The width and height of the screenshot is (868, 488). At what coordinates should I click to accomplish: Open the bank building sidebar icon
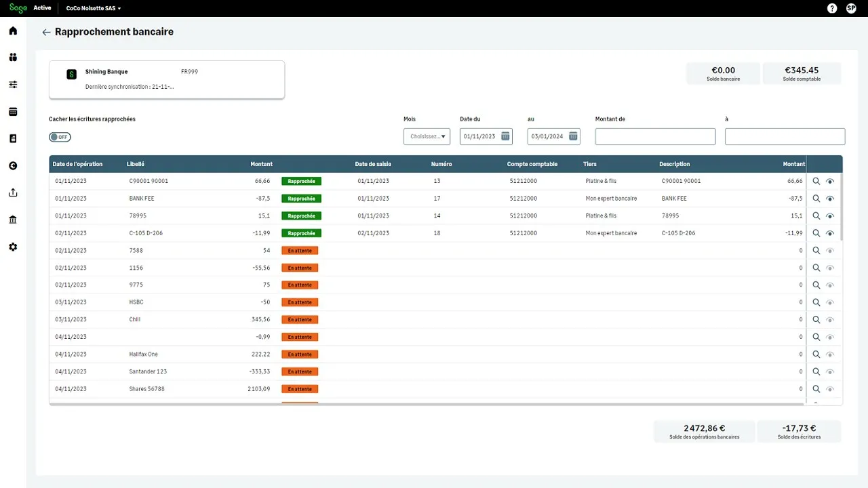(x=13, y=220)
